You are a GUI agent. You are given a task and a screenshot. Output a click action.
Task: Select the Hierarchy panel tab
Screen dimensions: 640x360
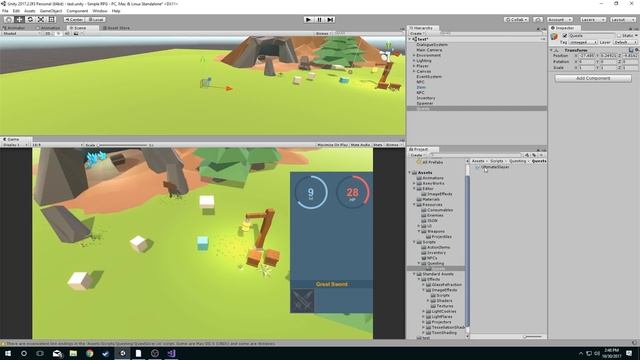pos(422,28)
